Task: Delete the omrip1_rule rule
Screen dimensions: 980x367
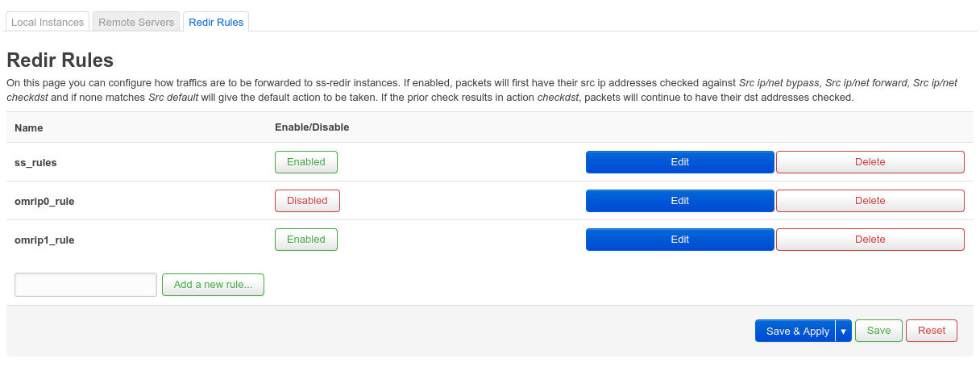Action: 870,240
